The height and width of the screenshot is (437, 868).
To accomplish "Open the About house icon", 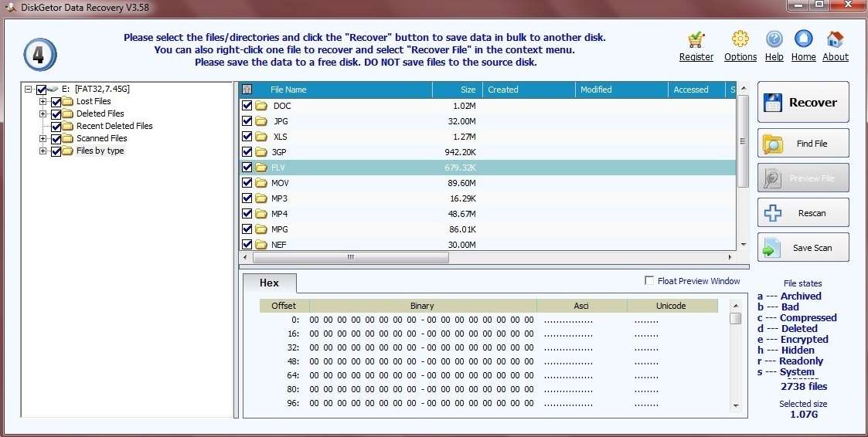I will coord(835,39).
